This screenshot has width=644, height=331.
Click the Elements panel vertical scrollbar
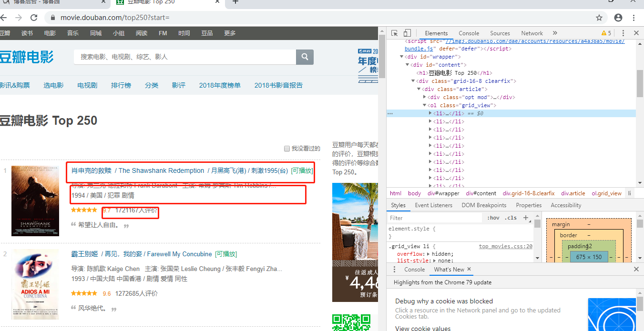click(x=640, y=83)
